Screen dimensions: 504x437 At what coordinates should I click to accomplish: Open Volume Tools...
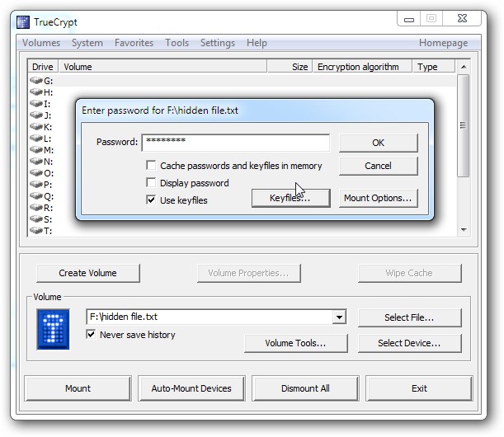[x=295, y=343]
